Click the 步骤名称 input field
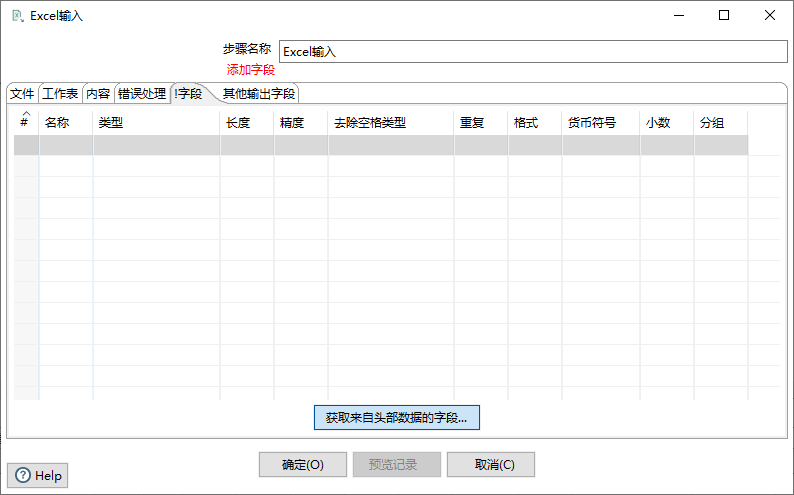 [533, 52]
